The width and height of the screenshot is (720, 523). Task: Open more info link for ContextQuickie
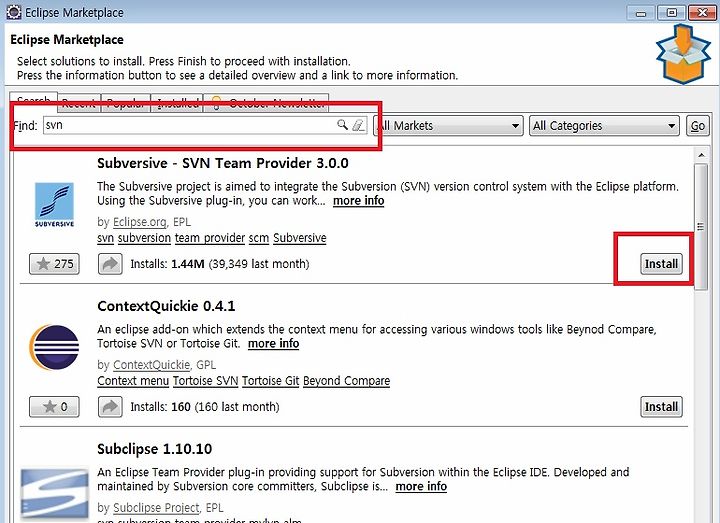[274, 343]
